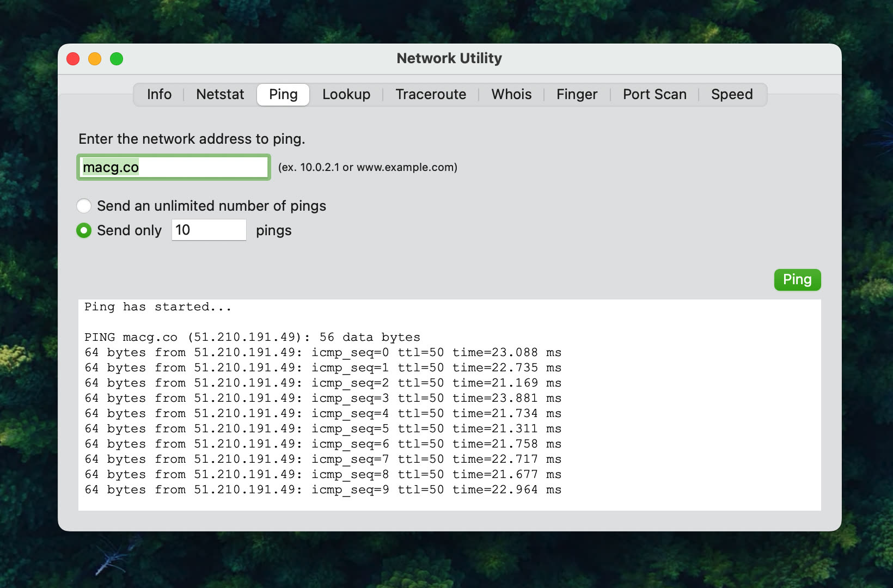893x588 pixels.
Task: Select the Lookup tab
Action: pyautogui.click(x=346, y=94)
